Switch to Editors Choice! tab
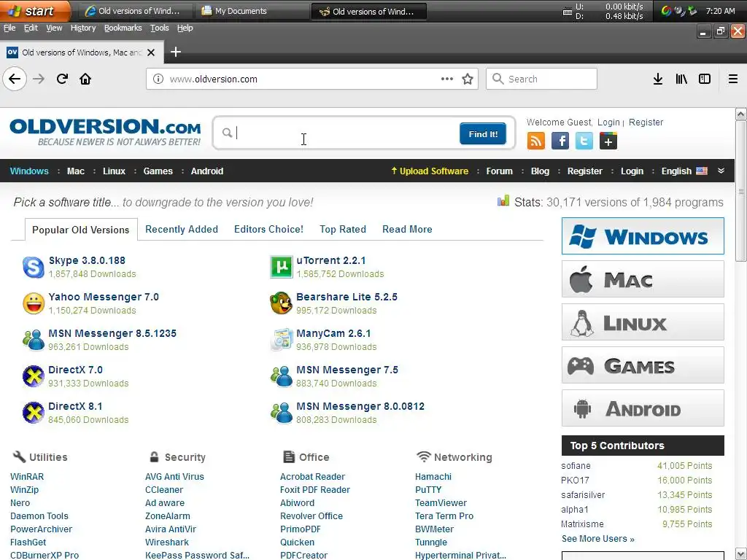The height and width of the screenshot is (560, 747). click(x=268, y=229)
